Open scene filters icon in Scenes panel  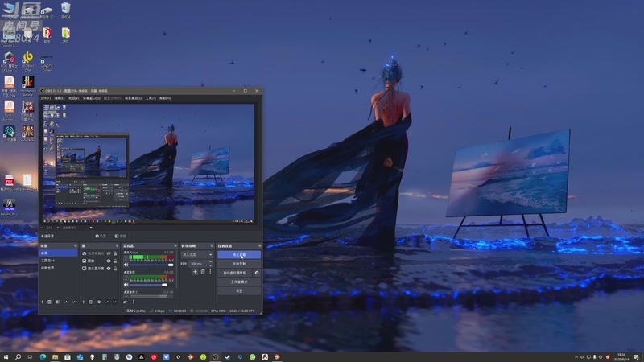click(x=58, y=302)
